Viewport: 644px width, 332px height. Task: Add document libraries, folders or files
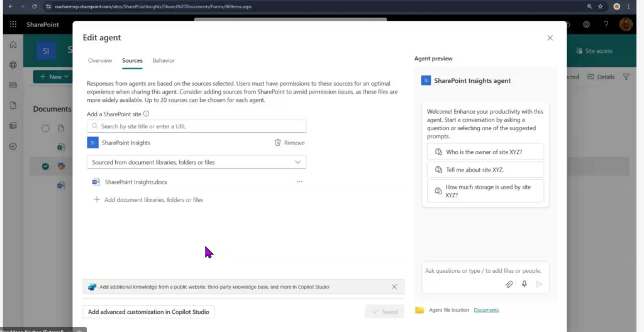[148, 200]
